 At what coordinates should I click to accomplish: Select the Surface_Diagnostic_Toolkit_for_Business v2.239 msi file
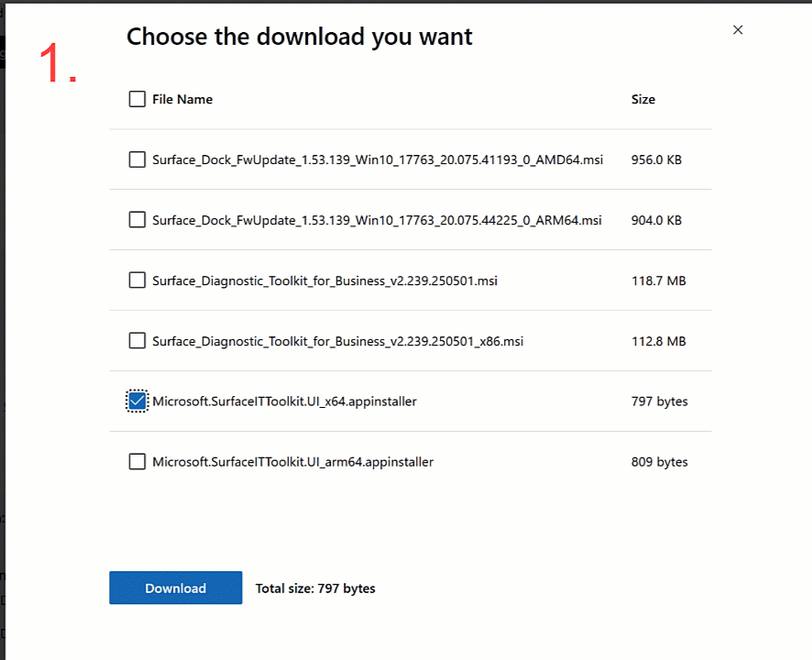coord(137,280)
